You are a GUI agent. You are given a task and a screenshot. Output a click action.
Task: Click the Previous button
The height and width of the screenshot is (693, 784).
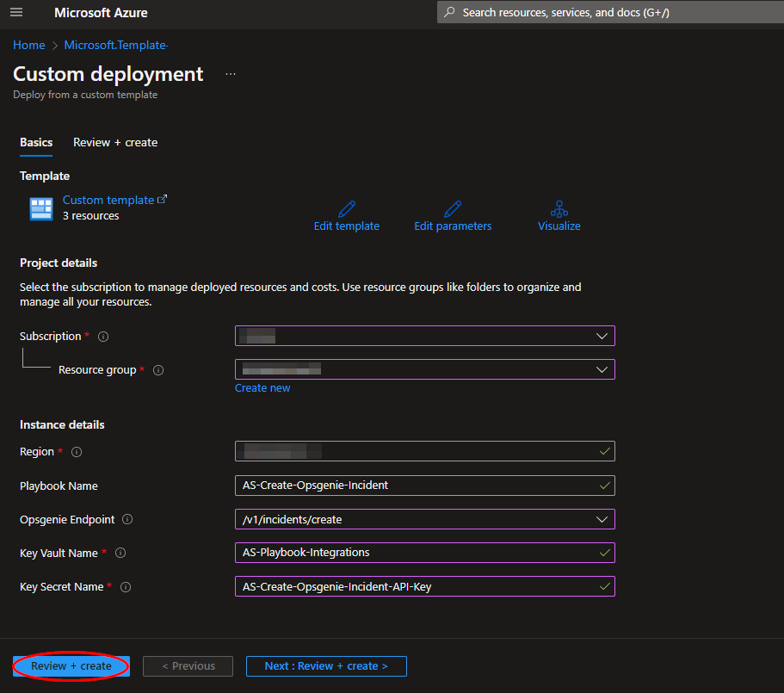188,666
